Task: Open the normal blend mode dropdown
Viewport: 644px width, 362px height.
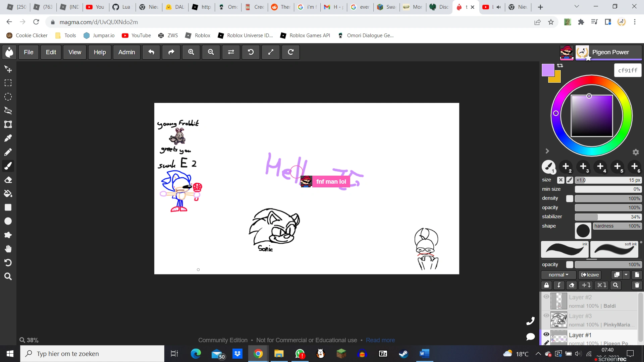Action: [558, 275]
